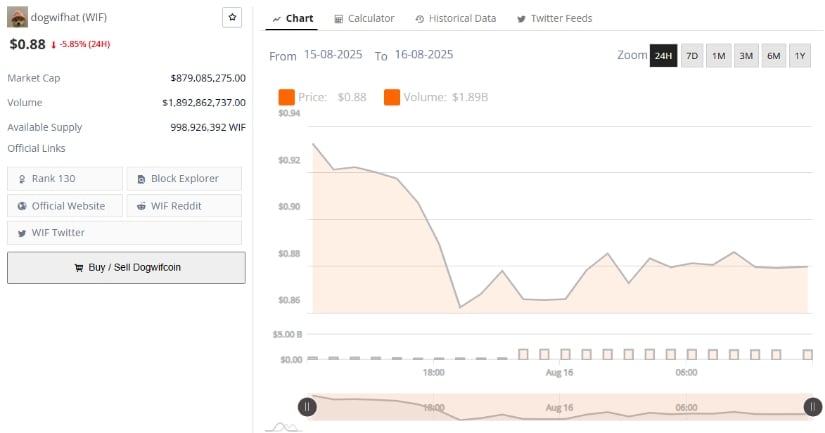Switch to the Twitter Feeds tab
The width and height of the screenshot is (825, 433).
(555, 18)
